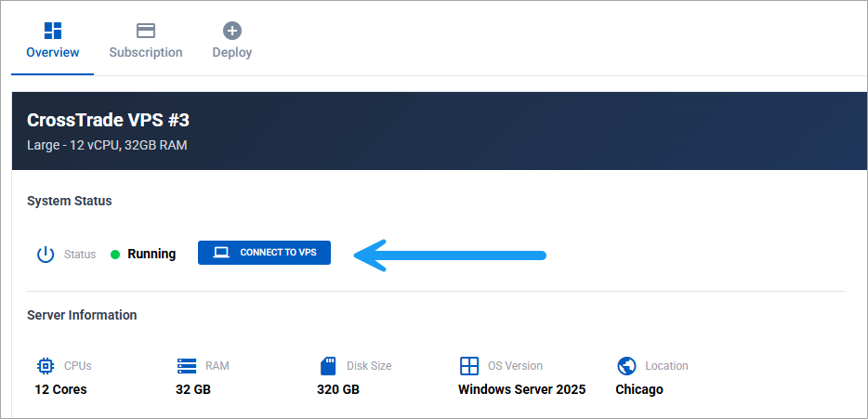Switch to the Subscription tab label

point(146,53)
